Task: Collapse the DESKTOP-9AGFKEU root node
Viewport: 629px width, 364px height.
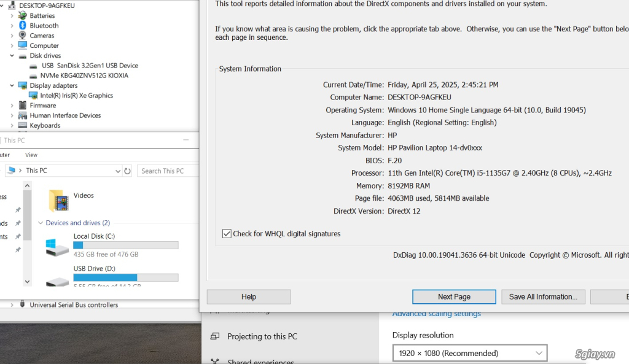Action: coord(2,6)
